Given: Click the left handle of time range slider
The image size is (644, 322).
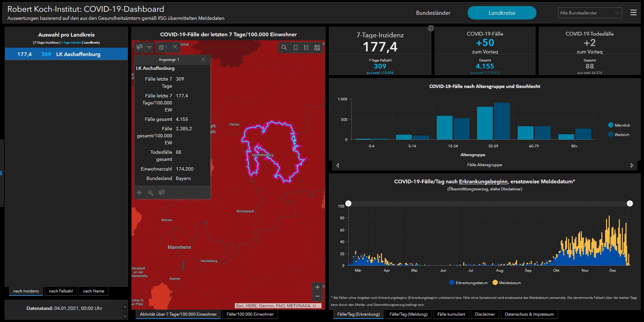Looking at the screenshot, I should [349, 203].
